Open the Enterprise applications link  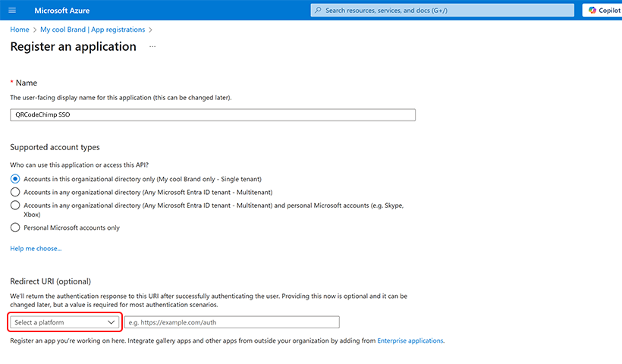(410, 340)
